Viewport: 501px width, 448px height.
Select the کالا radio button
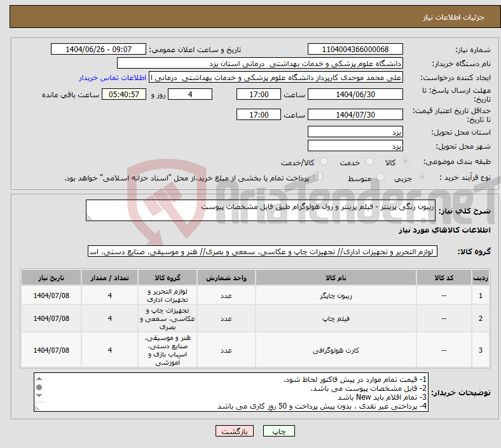pos(405,161)
